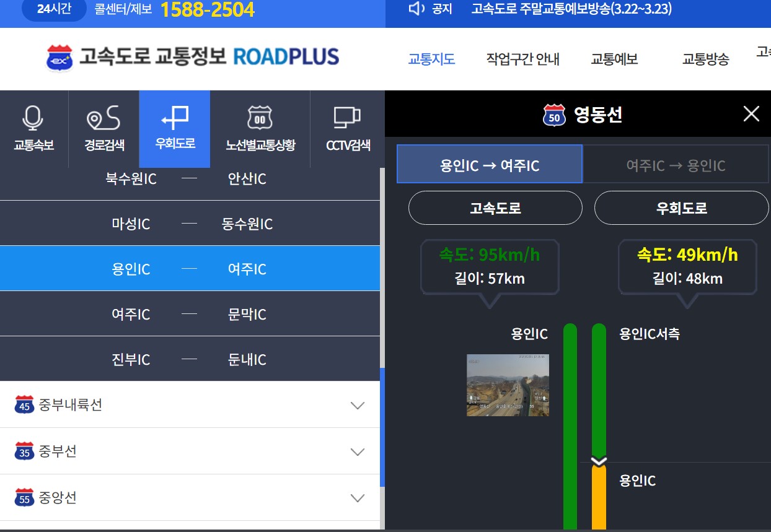Open the 용인IC CCTV thumbnail
This screenshot has width=771, height=532.
[x=507, y=385]
